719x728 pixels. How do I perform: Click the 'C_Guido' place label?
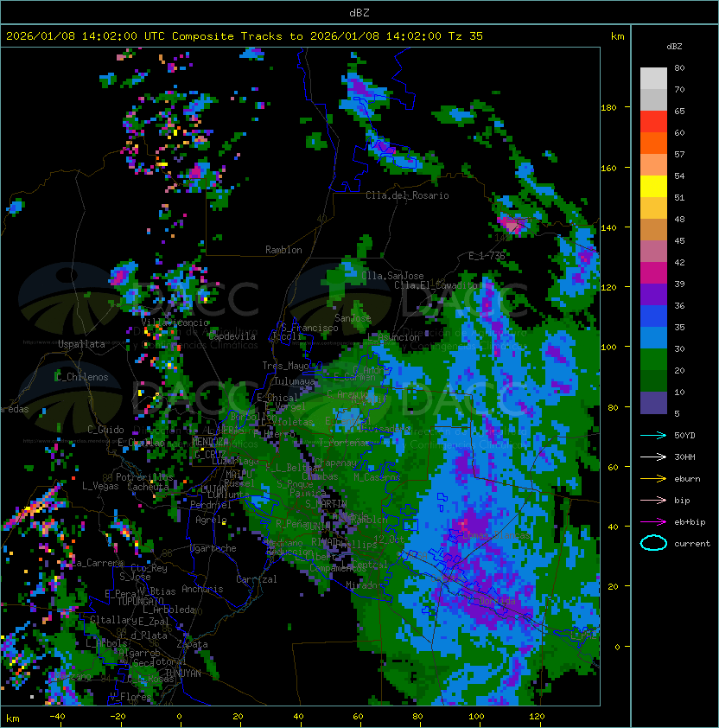(x=105, y=430)
